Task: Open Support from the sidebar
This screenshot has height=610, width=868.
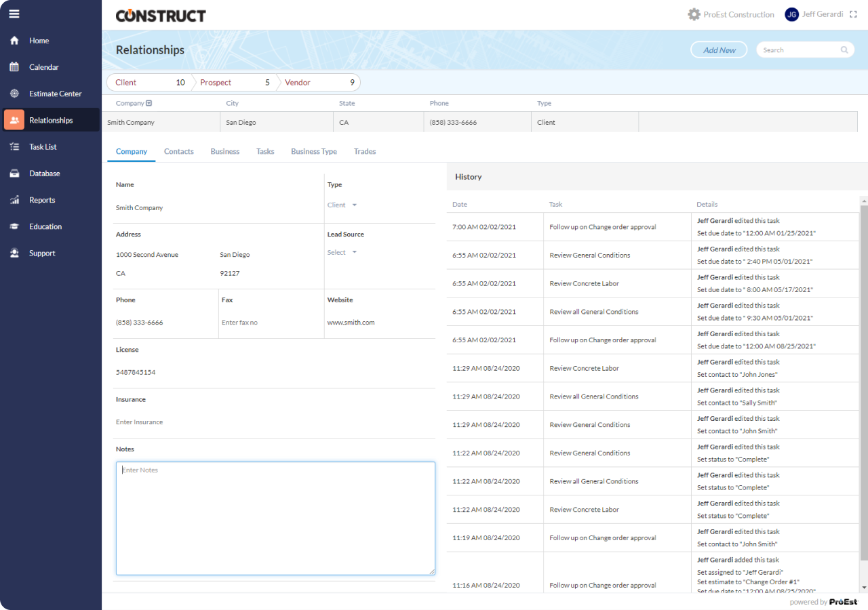Action: point(41,253)
